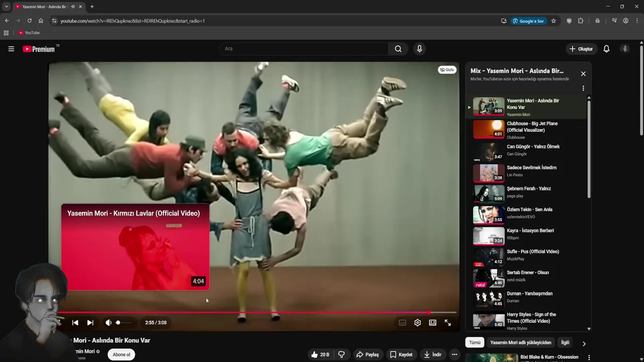
Task: Download the video with İndir
Action: click(x=432, y=354)
